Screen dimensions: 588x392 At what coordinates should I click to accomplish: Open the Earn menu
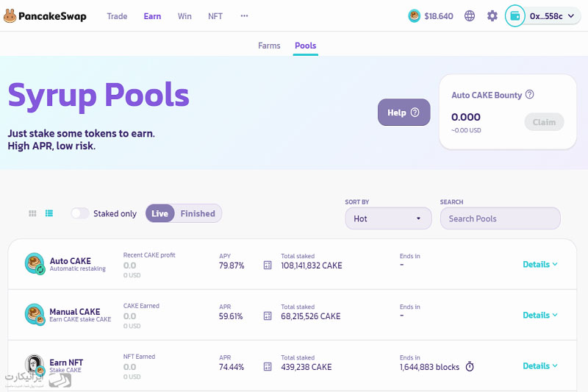click(152, 16)
